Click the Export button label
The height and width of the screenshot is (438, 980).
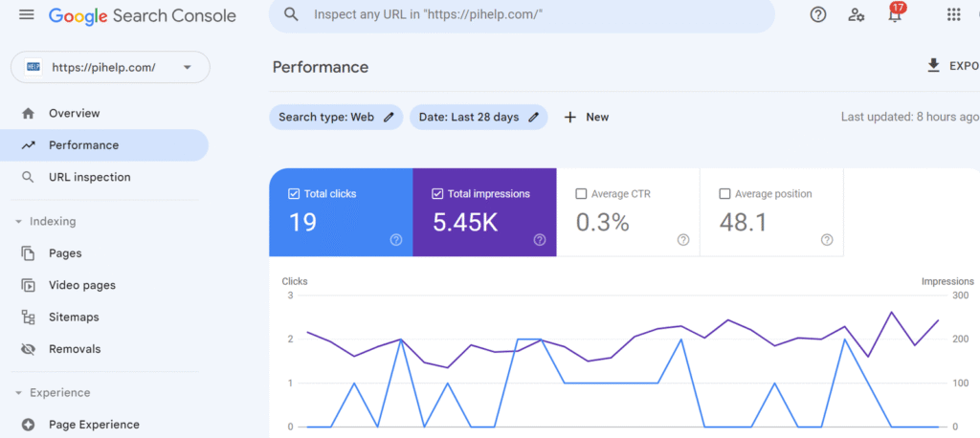(x=965, y=66)
